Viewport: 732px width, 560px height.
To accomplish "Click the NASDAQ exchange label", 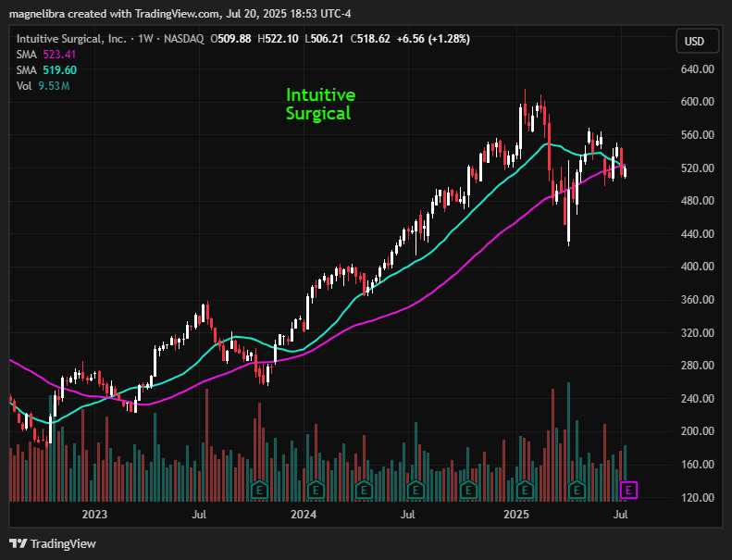I will point(184,39).
